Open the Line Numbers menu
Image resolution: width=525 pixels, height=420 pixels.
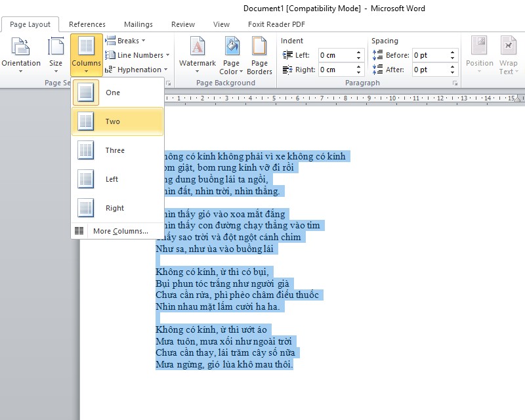[x=137, y=55]
